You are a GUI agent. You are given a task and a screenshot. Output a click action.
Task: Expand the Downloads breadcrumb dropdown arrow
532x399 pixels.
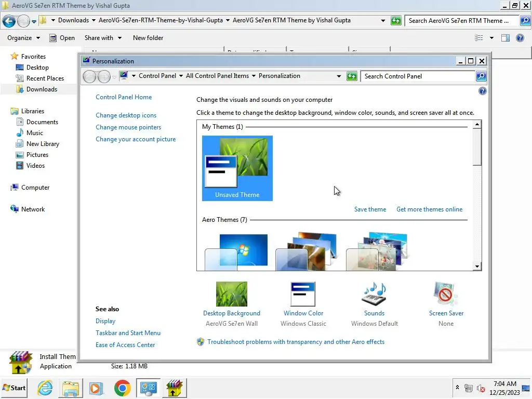pyautogui.click(x=94, y=20)
